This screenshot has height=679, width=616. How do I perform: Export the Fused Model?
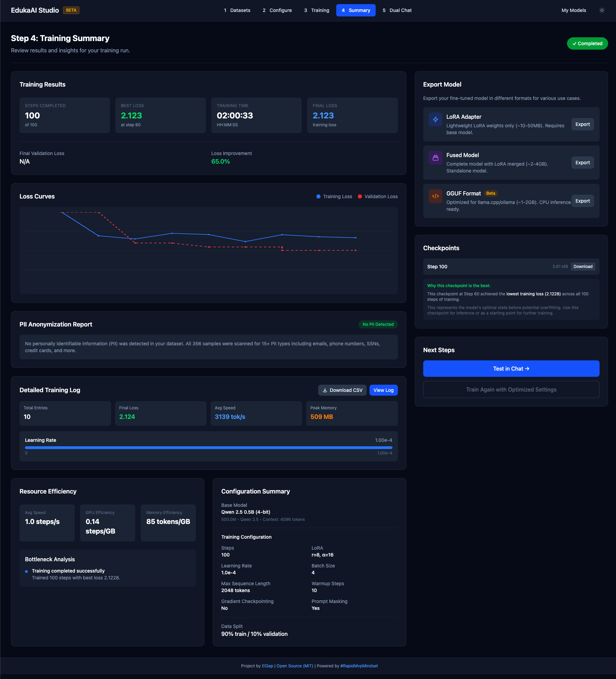pyautogui.click(x=582, y=163)
